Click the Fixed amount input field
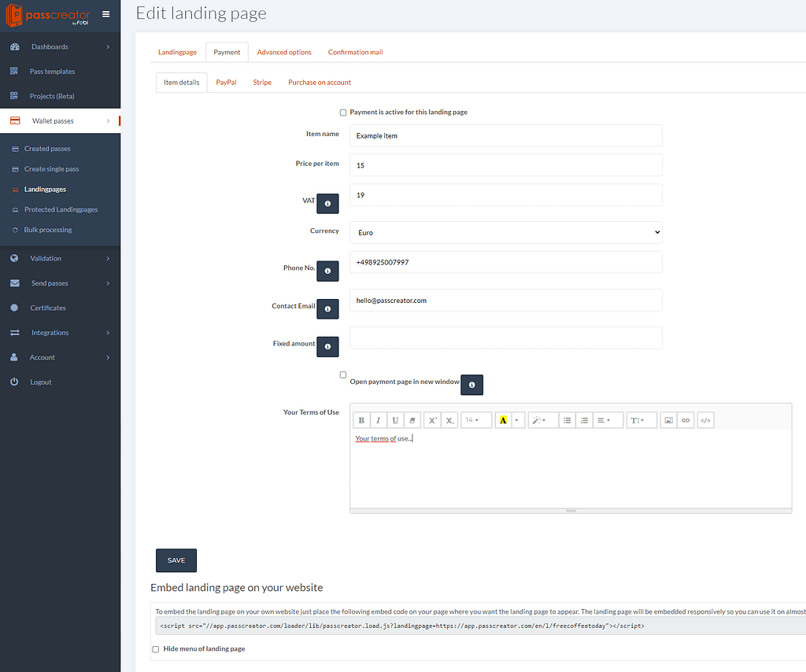806x672 pixels. pos(506,338)
